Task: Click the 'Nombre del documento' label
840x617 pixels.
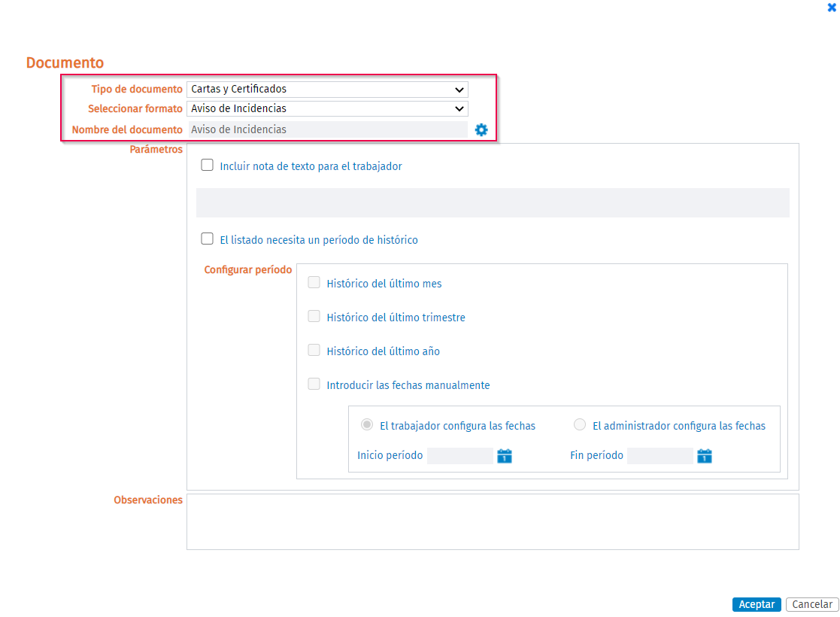Action: [127, 129]
